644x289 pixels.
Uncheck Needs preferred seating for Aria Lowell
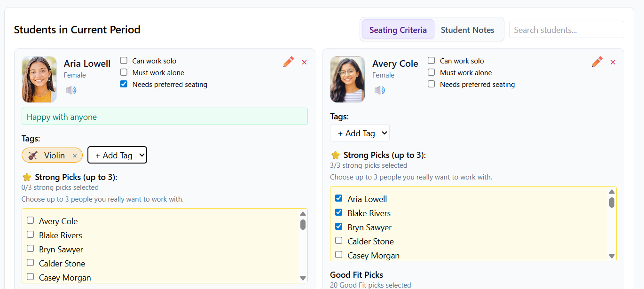pos(123,84)
